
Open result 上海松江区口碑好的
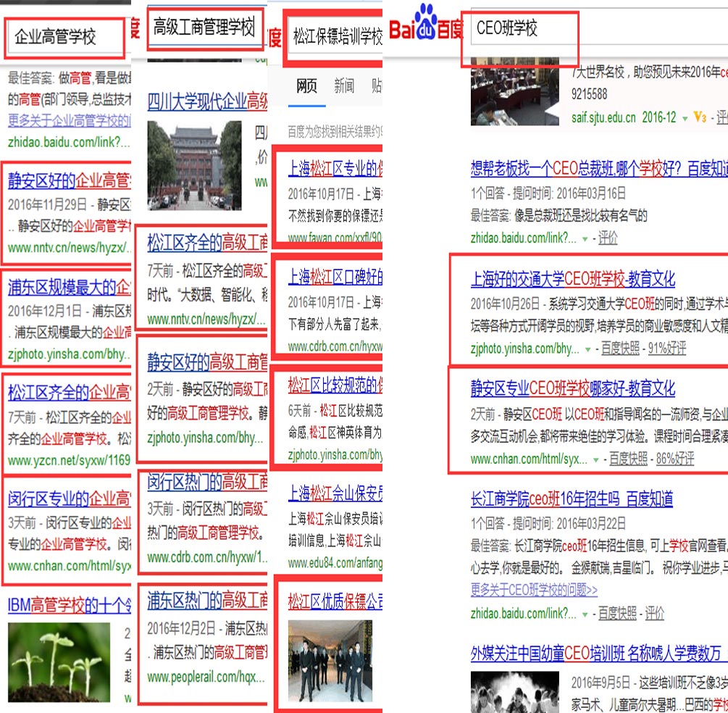click(x=335, y=277)
